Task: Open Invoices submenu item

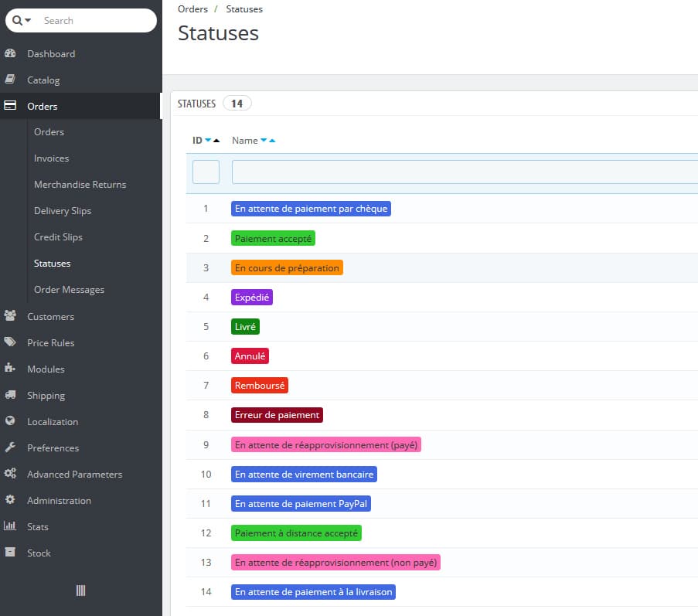Action: click(x=51, y=158)
